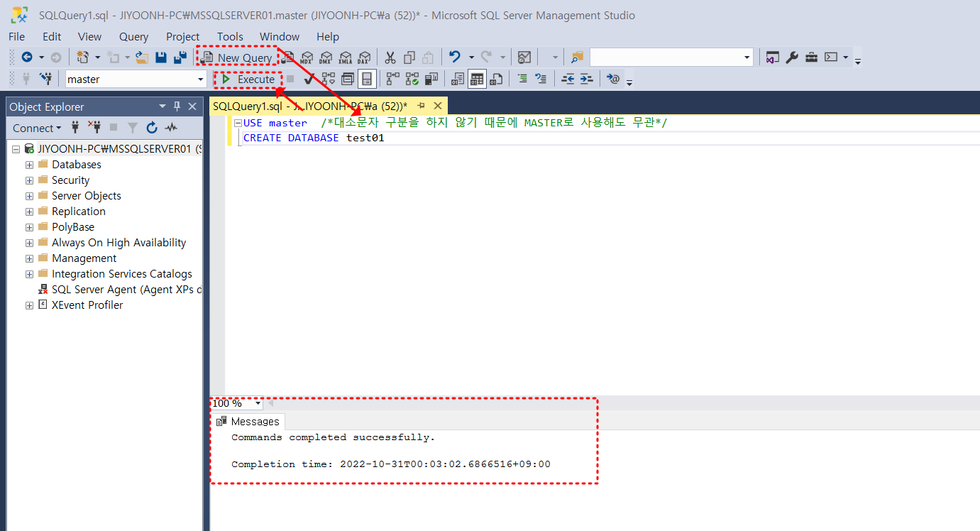Click the Disconnect plug icon
The width and height of the screenshot is (980, 531).
pos(94,128)
